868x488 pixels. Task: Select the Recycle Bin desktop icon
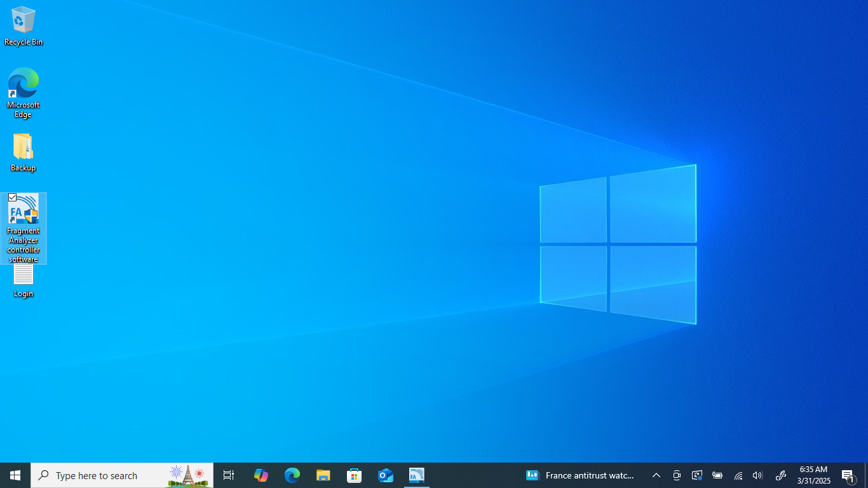[x=24, y=21]
